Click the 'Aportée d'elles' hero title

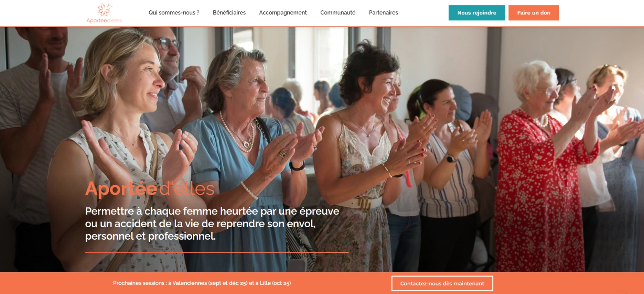click(x=150, y=188)
